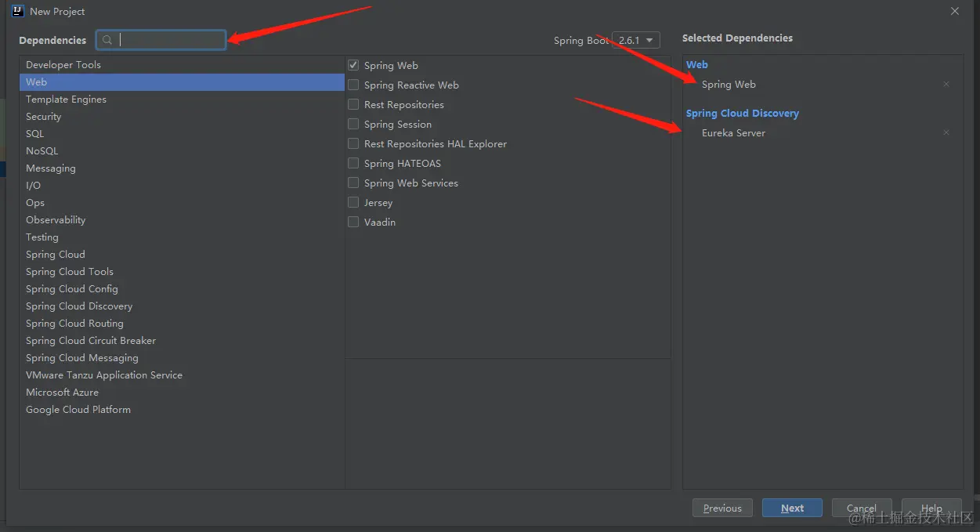Select the Spring Web Services checkbox

click(x=353, y=183)
